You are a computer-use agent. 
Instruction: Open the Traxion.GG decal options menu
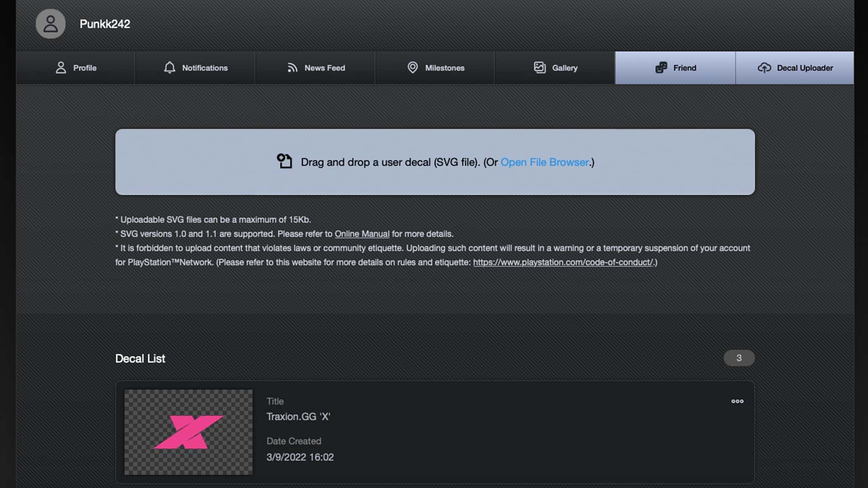[x=738, y=401]
